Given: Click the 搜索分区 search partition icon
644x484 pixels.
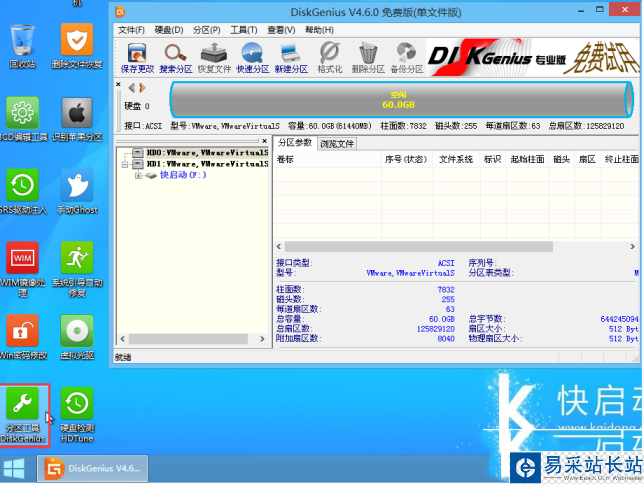Looking at the screenshot, I should 175,58.
